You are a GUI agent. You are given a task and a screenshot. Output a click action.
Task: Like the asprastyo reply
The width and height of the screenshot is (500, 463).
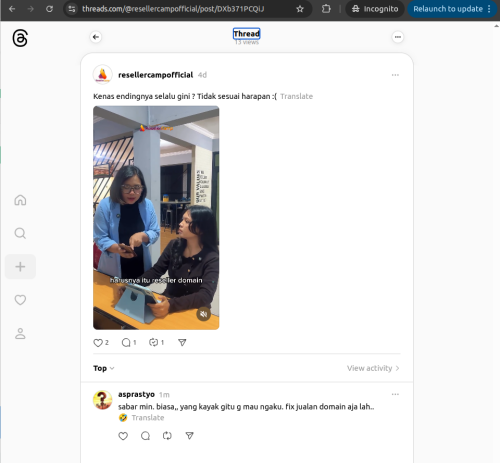pos(123,436)
